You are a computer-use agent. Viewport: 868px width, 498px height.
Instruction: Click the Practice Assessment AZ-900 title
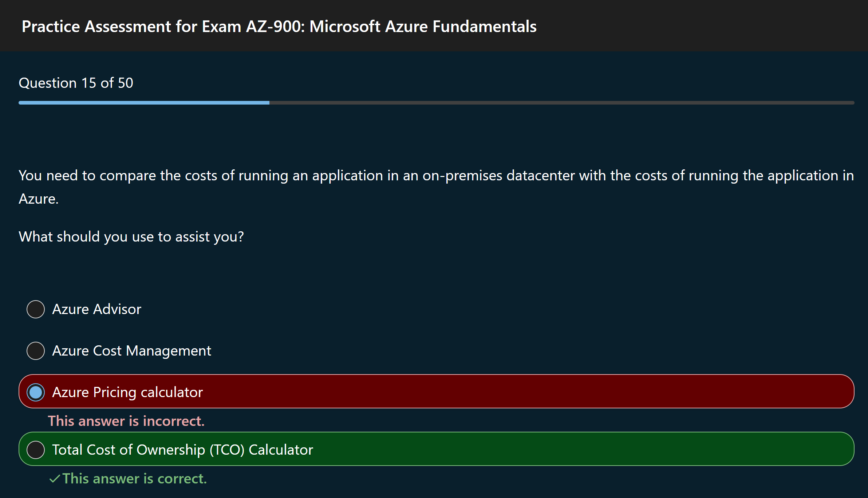(x=279, y=27)
